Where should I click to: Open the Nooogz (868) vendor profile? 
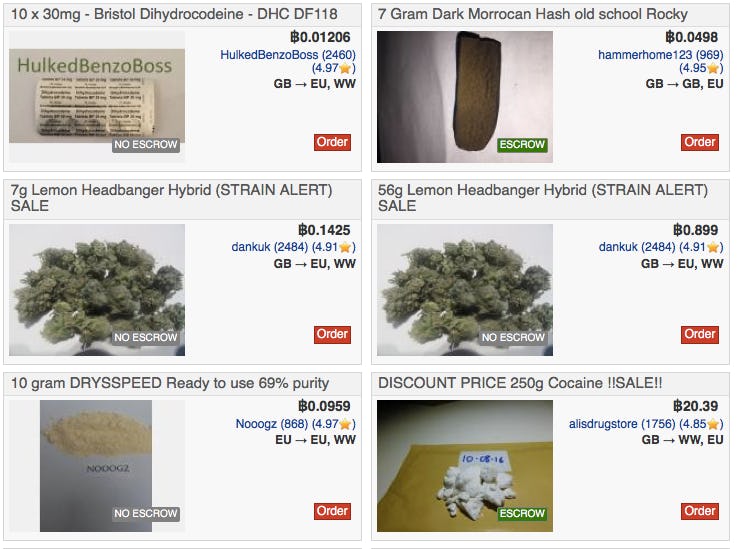272,424
